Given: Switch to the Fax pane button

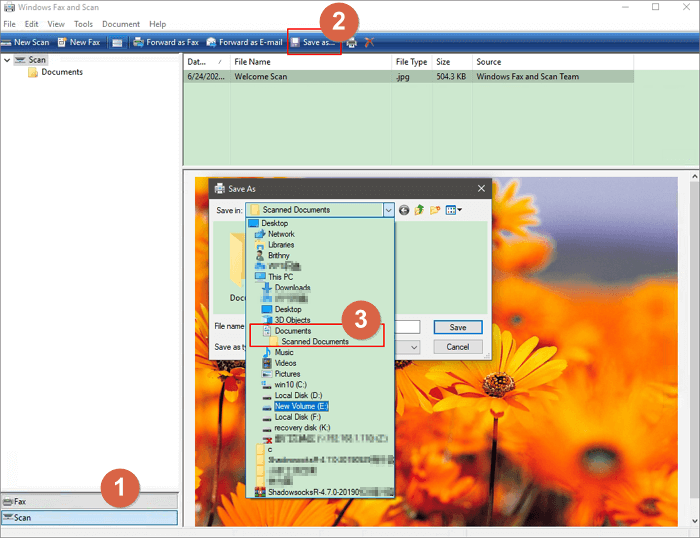Looking at the screenshot, I should (x=89, y=501).
